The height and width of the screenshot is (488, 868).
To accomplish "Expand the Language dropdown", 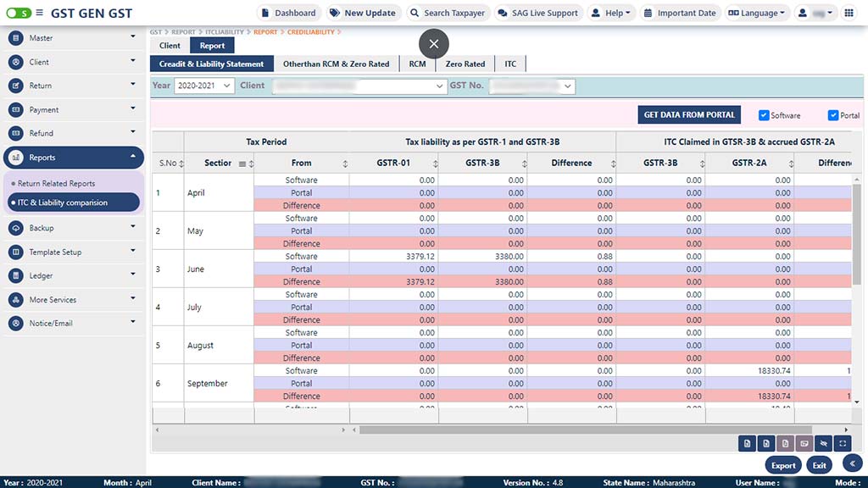I will (757, 13).
